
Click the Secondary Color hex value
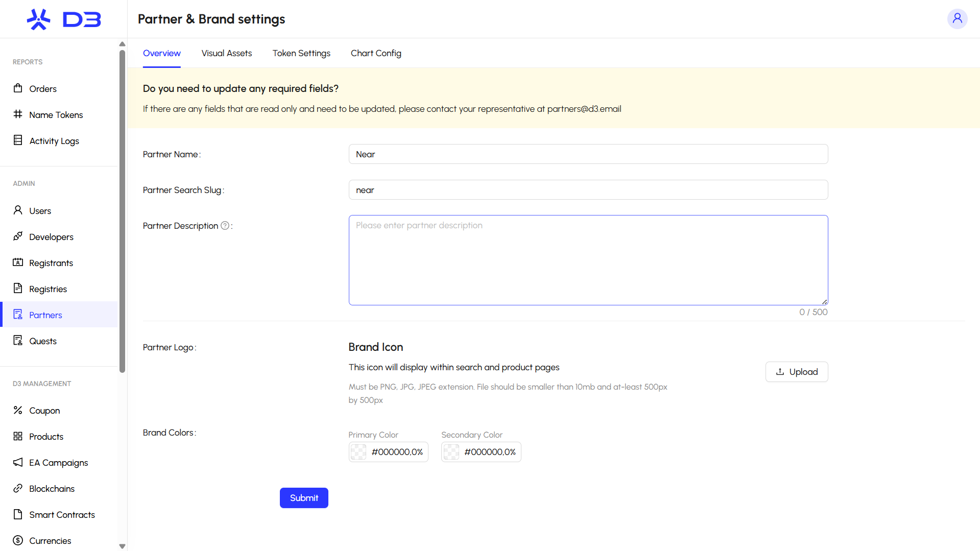tap(490, 452)
